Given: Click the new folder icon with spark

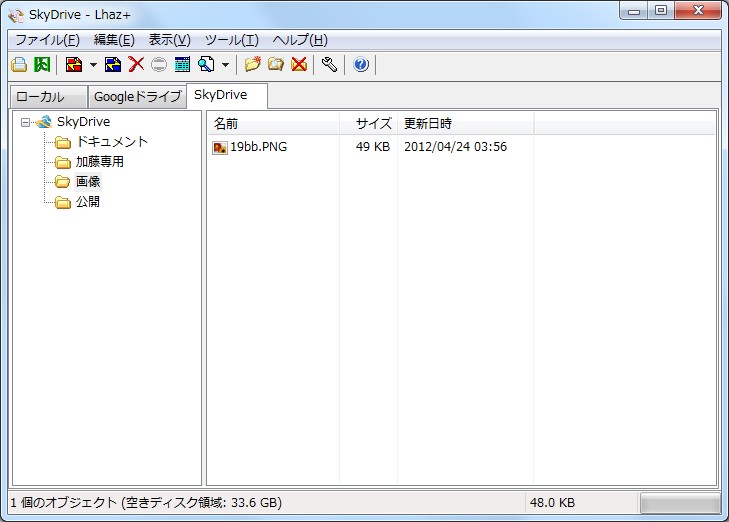Looking at the screenshot, I should pyautogui.click(x=253, y=65).
